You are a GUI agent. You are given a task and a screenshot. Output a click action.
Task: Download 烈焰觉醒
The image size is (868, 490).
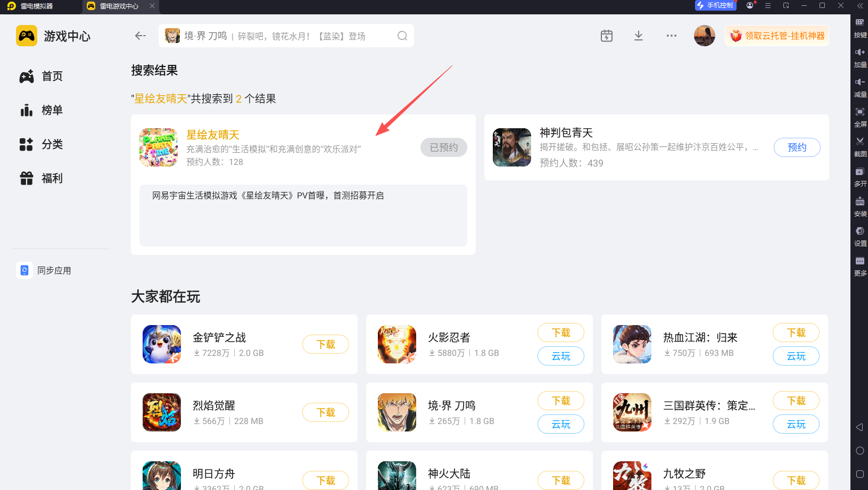pos(326,412)
